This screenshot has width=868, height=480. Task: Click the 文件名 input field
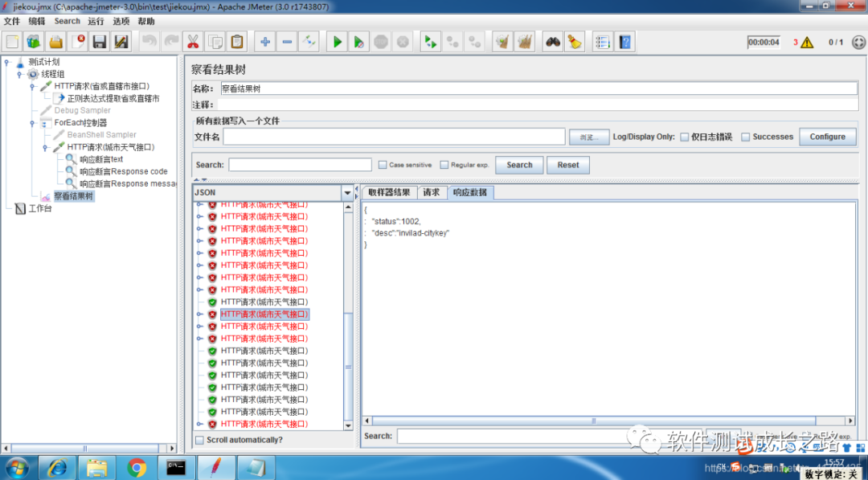point(394,137)
